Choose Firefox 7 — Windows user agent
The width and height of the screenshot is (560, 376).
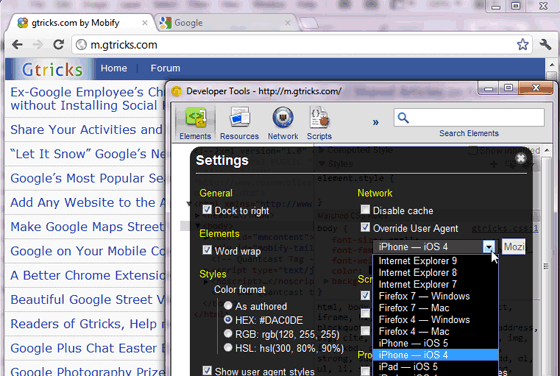point(435,296)
